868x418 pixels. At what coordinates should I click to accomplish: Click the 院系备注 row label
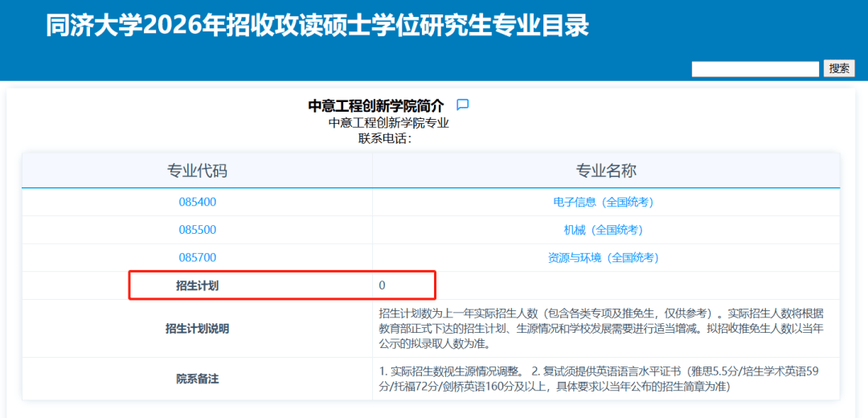tap(197, 379)
